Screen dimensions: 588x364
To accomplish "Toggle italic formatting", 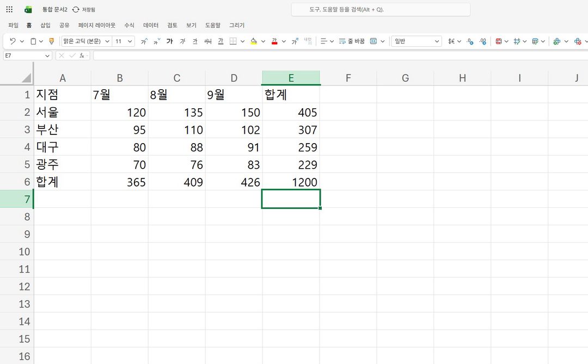I will (182, 41).
